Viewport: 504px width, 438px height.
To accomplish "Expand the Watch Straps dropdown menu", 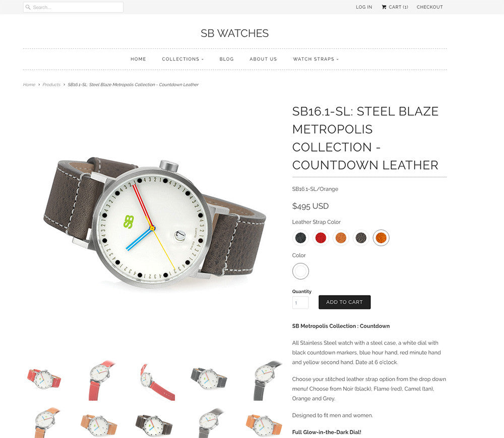I will 316,59.
